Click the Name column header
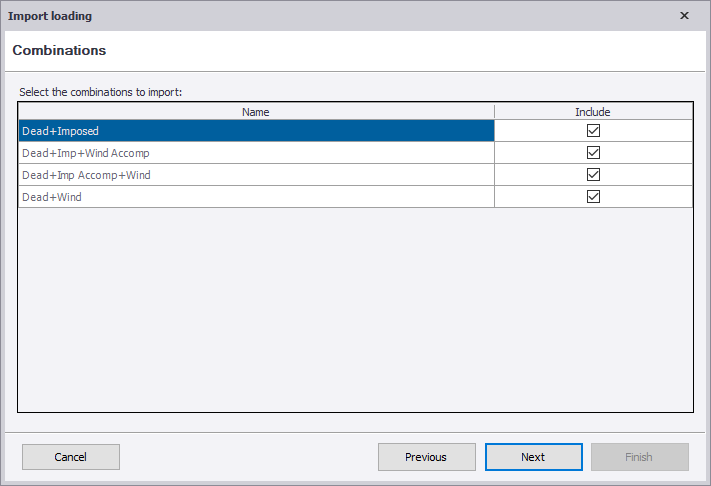711x486 pixels. pos(256,112)
